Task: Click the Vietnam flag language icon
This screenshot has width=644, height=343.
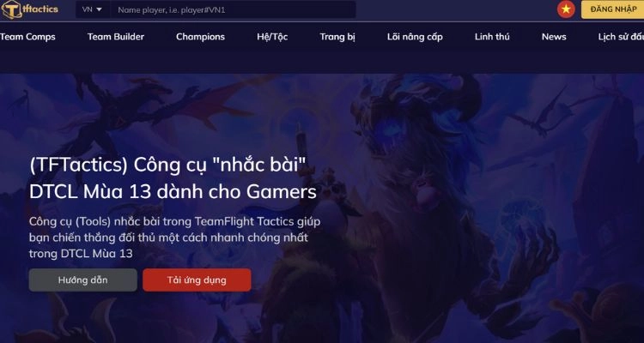Action: [x=566, y=9]
